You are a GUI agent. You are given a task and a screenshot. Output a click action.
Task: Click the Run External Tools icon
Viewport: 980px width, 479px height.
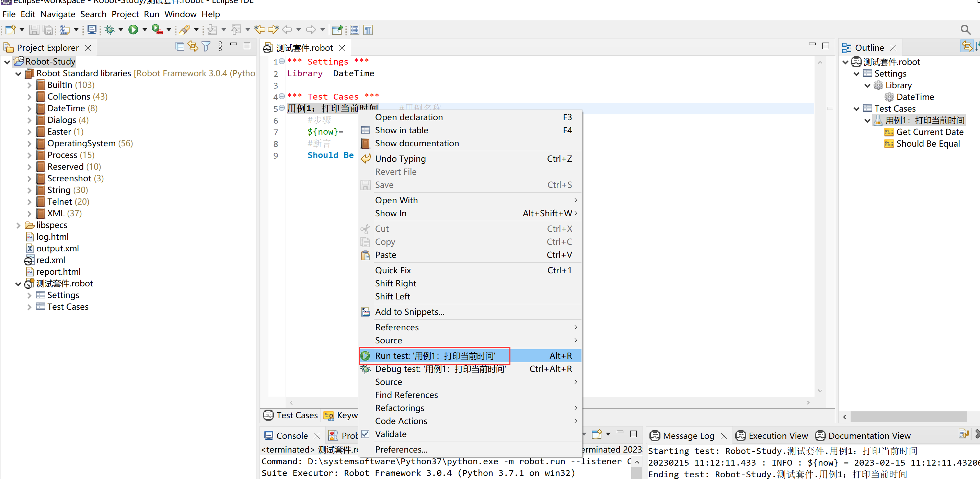[157, 30]
